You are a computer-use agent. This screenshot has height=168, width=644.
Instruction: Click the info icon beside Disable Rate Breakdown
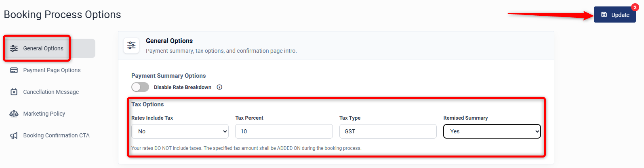[219, 87]
